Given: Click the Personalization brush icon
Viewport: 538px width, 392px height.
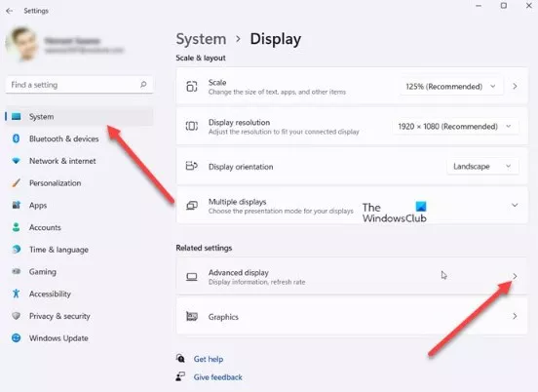Looking at the screenshot, I should coord(17,182).
